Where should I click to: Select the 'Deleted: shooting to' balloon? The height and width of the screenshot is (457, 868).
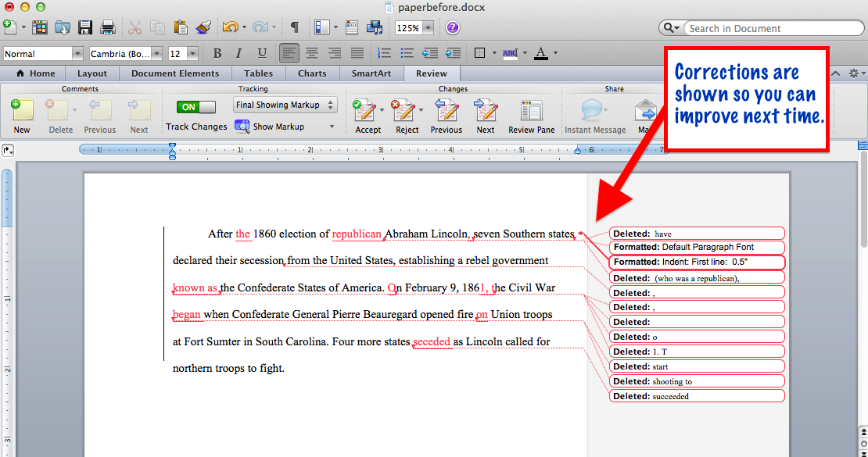697,381
